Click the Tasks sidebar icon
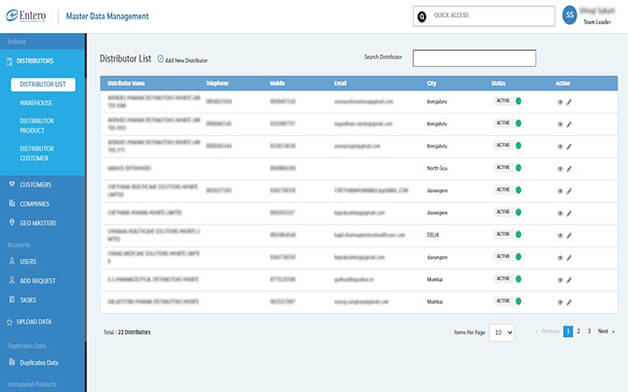The height and width of the screenshot is (392, 628). coord(12,299)
